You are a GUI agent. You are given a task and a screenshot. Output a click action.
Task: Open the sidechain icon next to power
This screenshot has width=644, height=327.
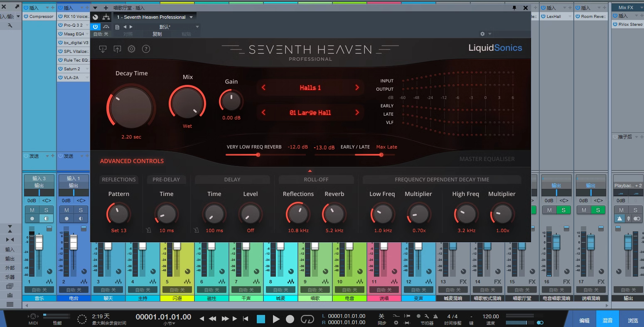(x=106, y=27)
